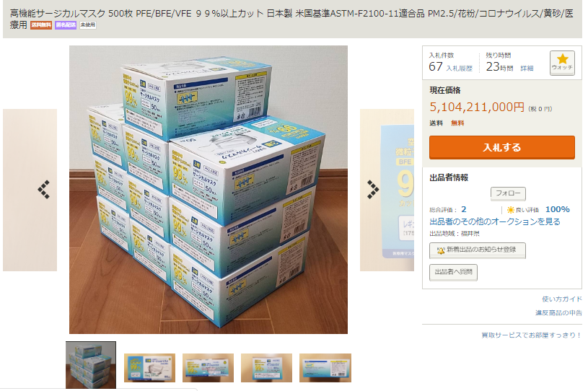
Task: Click the seller rating number 2
Action: point(464,209)
